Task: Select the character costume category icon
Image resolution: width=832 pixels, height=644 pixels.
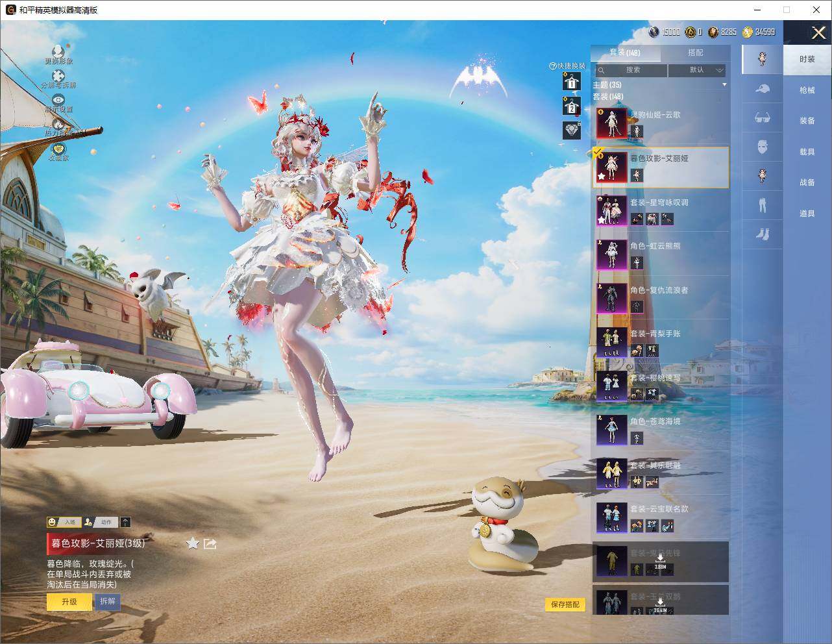Action: point(763,175)
